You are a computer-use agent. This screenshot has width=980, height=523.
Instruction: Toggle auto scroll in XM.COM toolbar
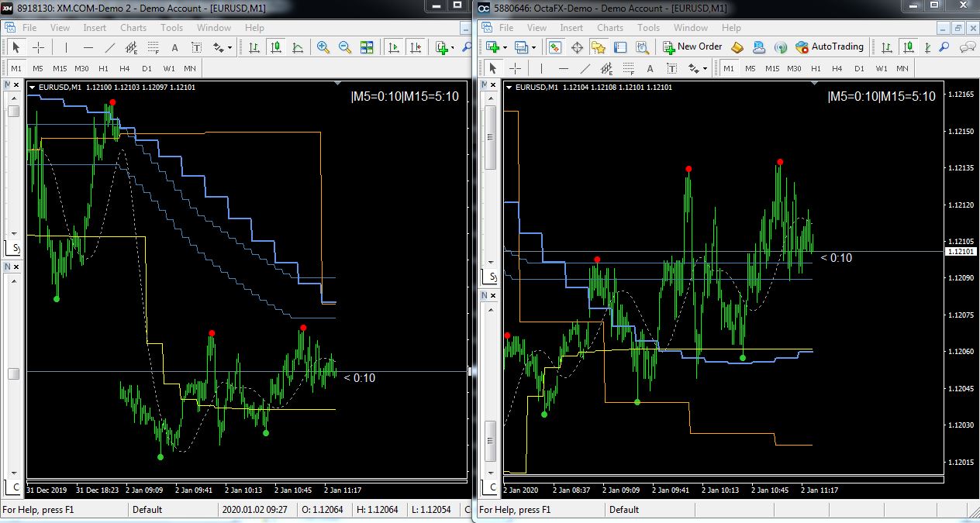394,47
